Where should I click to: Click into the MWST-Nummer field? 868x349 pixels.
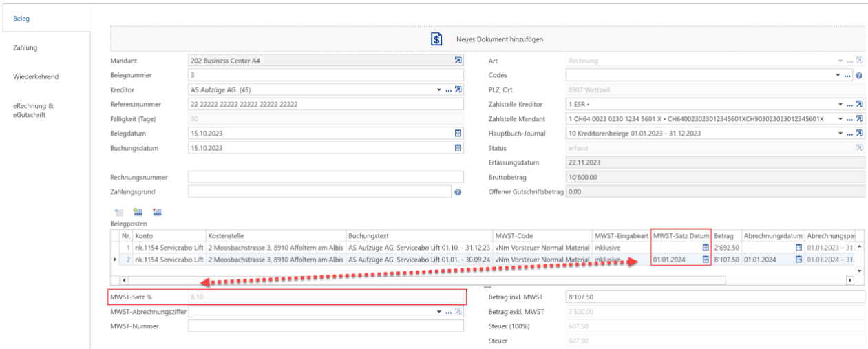coord(326,326)
